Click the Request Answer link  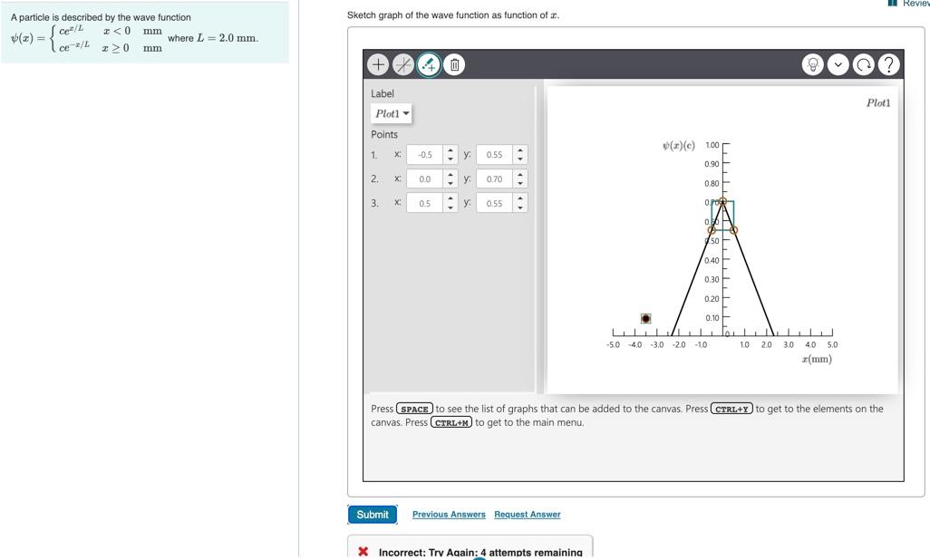coord(528,515)
